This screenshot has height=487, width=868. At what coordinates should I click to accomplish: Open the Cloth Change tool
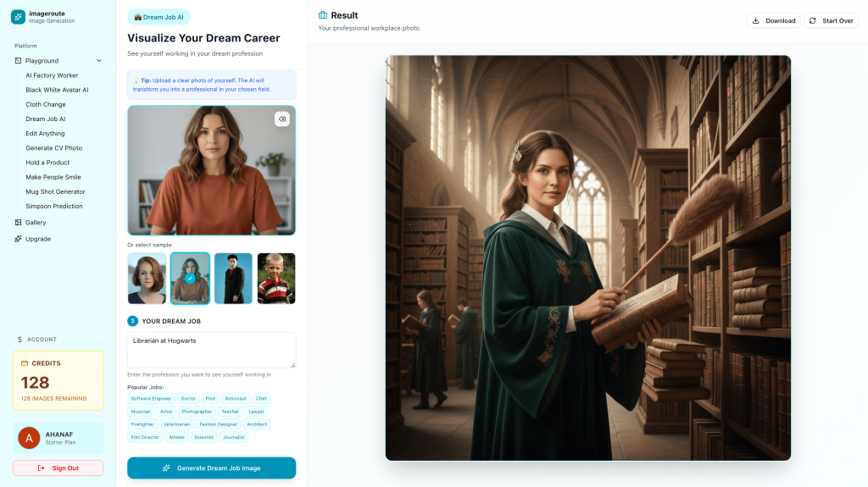[46, 104]
